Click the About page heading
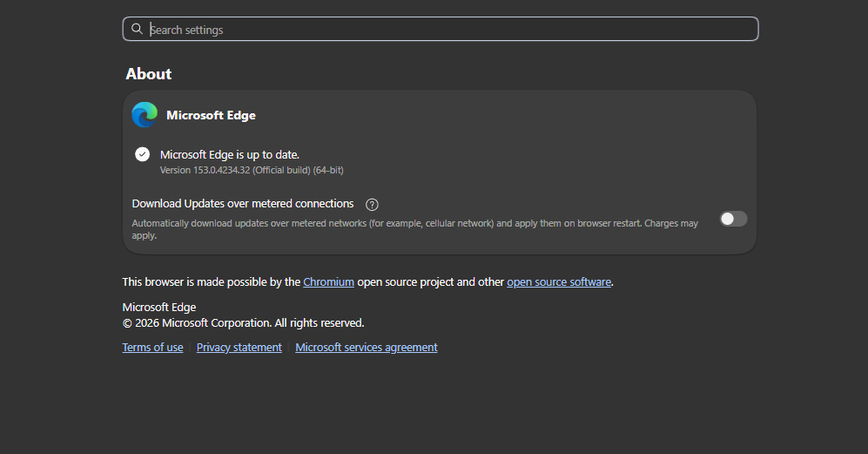 [x=148, y=74]
